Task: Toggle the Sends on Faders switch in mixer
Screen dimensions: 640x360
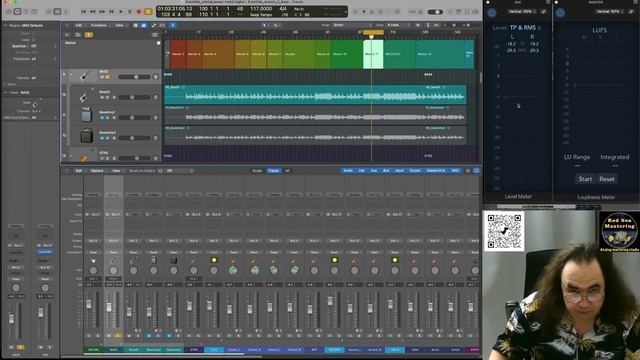Action: coord(160,171)
